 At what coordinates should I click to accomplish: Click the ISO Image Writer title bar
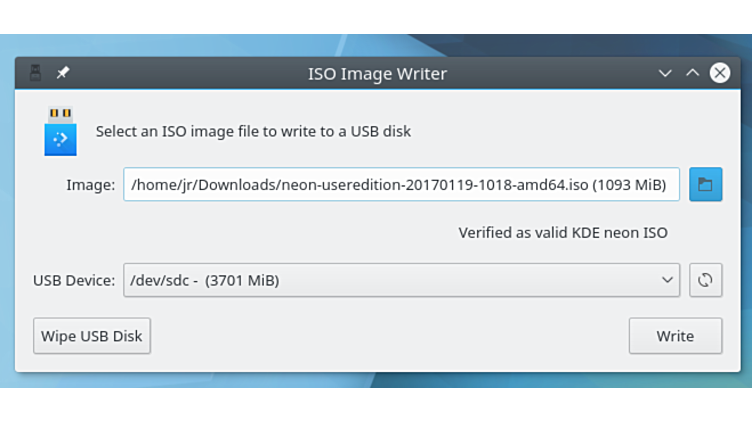pos(377,73)
